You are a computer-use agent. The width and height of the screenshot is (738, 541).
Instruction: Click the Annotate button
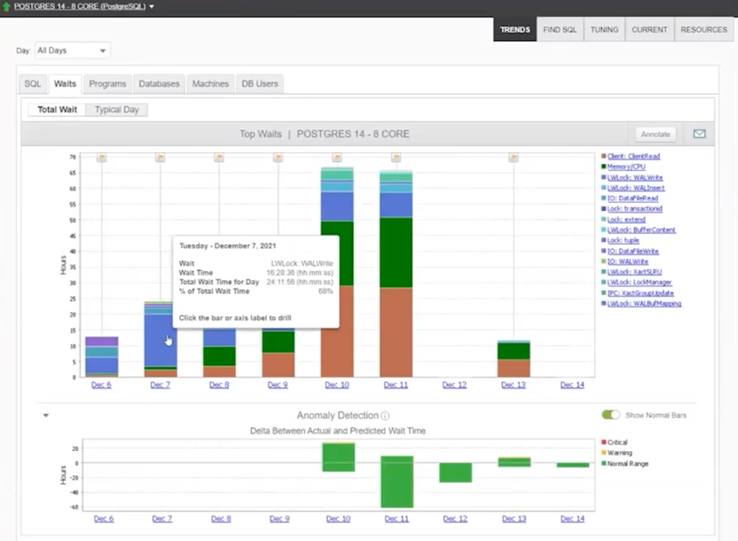(655, 134)
